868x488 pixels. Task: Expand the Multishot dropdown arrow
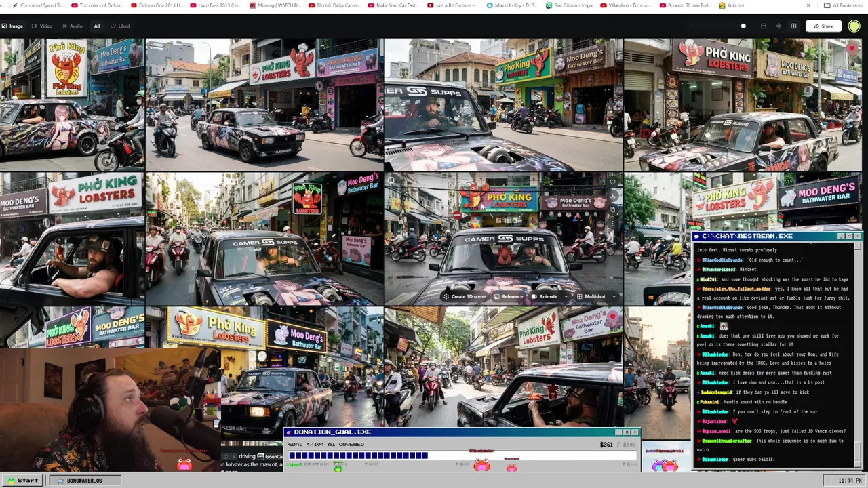pos(614,296)
